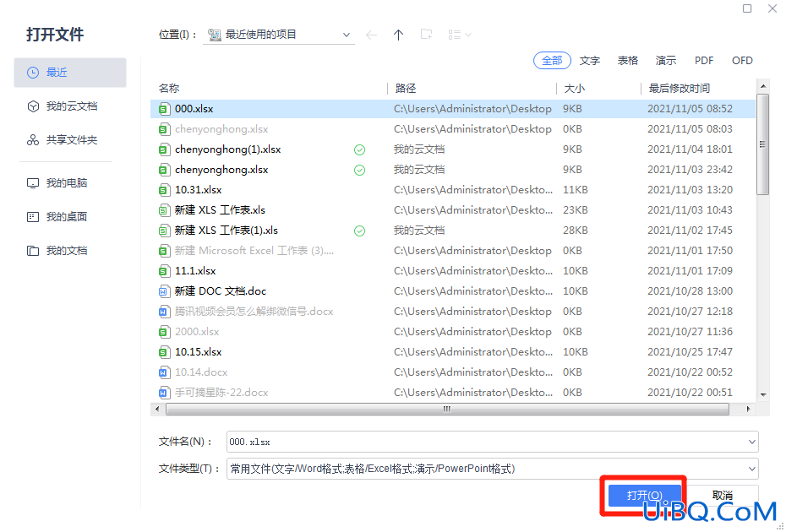Click the 共享文件夹 share icon
786x532 pixels.
[x=33, y=140]
